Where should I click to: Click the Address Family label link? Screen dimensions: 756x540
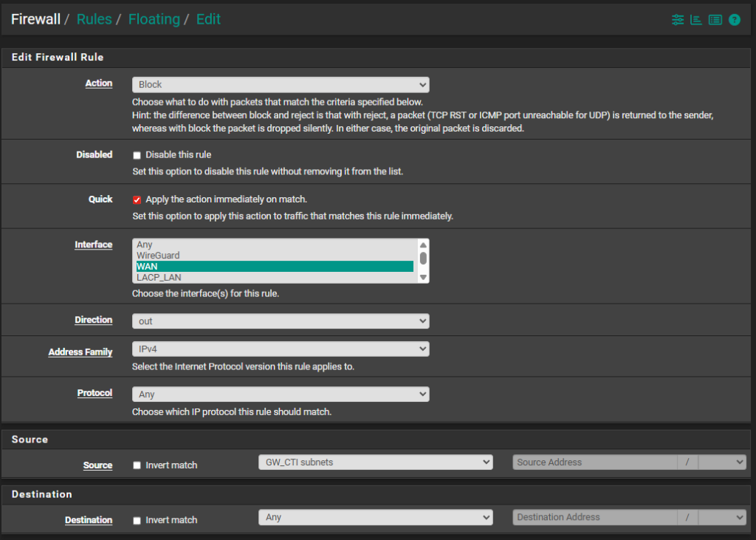point(80,352)
